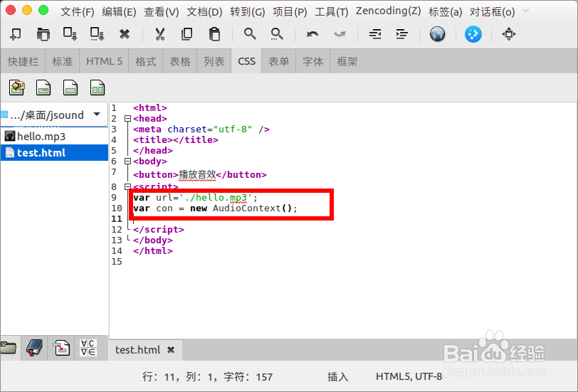578x392 pixels.
Task: Open the 对话框(o) menu
Action: 492,12
